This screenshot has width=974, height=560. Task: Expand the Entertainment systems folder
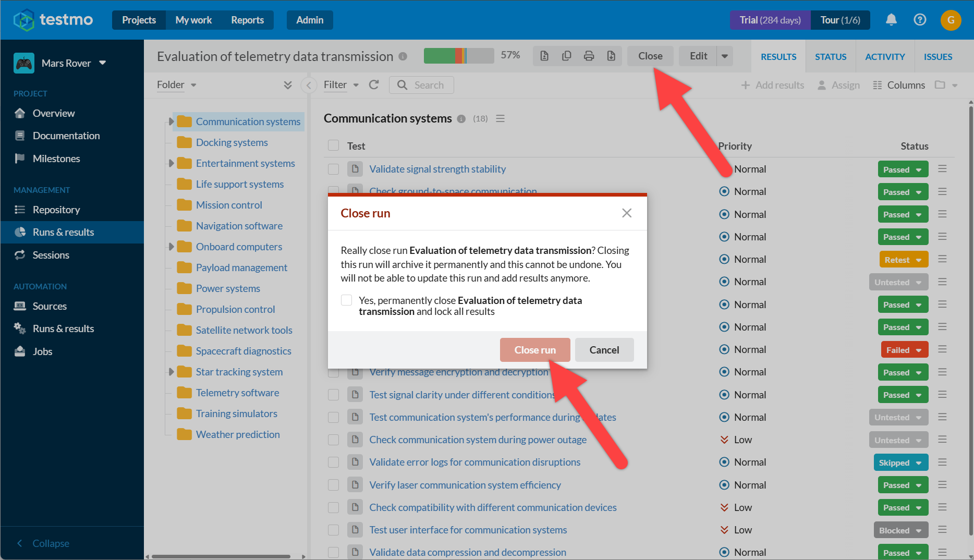pos(171,163)
